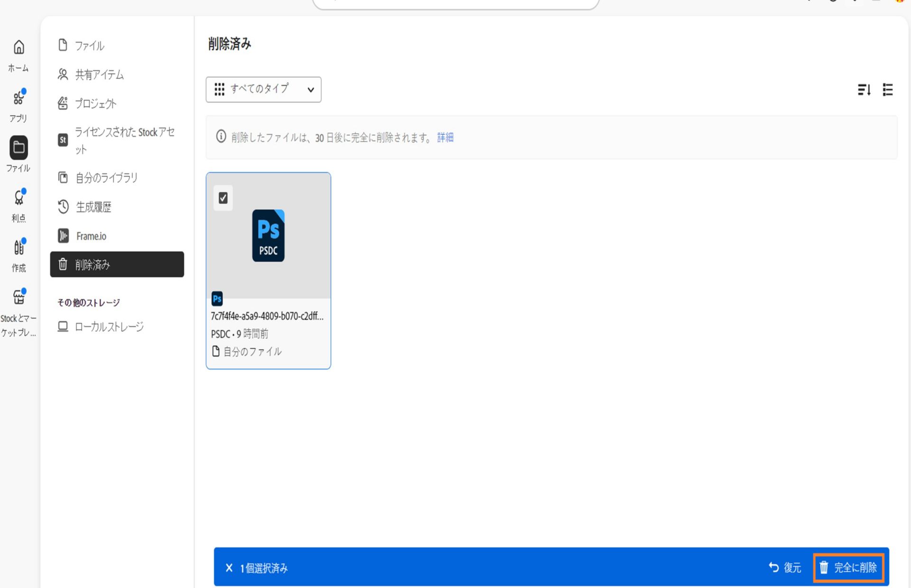This screenshot has width=911, height=588.
Task: Uncheck the PSDC file checkbox
Action: [x=223, y=198]
